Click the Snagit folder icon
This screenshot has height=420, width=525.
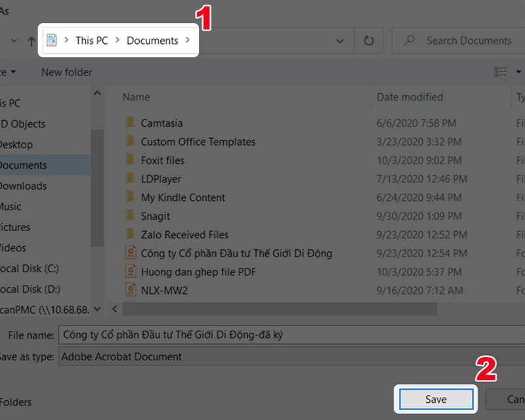click(x=129, y=216)
